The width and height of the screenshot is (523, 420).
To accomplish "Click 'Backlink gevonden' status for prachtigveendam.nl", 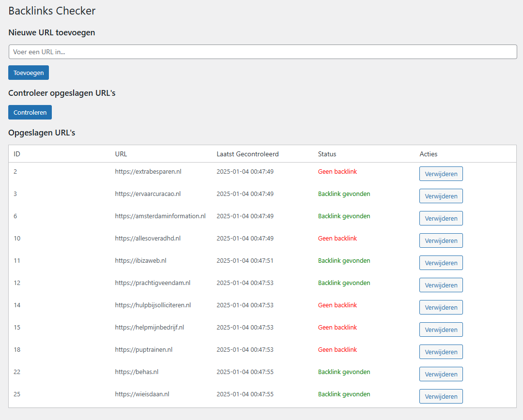I will pyautogui.click(x=344, y=283).
